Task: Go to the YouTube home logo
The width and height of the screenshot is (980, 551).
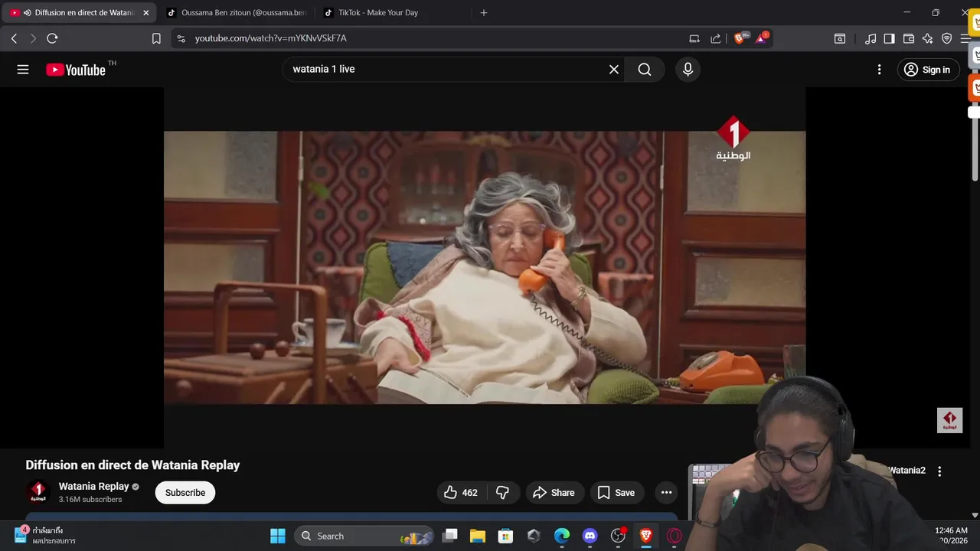Action: pyautogui.click(x=76, y=70)
